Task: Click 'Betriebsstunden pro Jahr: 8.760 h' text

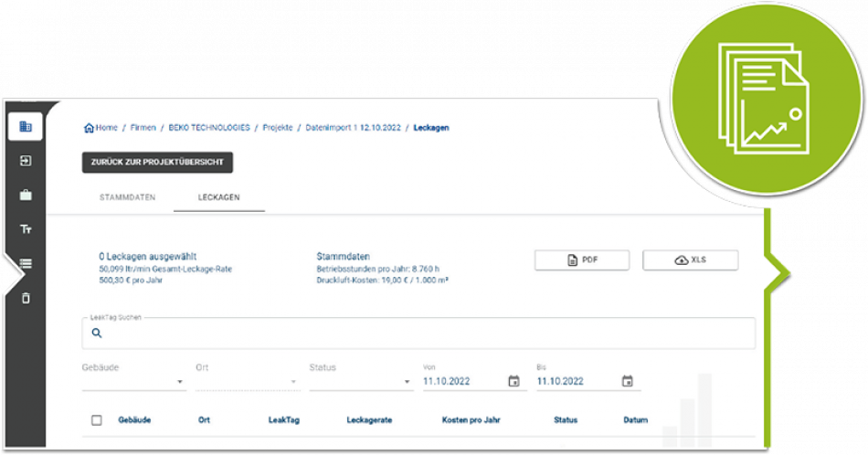Action: [378, 269]
